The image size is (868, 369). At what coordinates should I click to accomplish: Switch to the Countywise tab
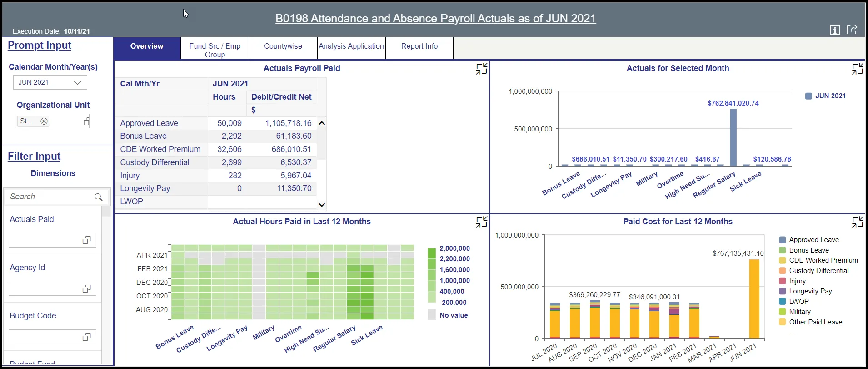[x=283, y=46]
